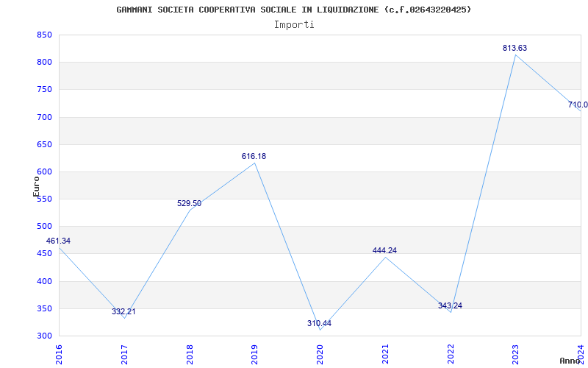588x368 pixels.
Task: Click the 550 y-axis value
Action: [x=44, y=199]
